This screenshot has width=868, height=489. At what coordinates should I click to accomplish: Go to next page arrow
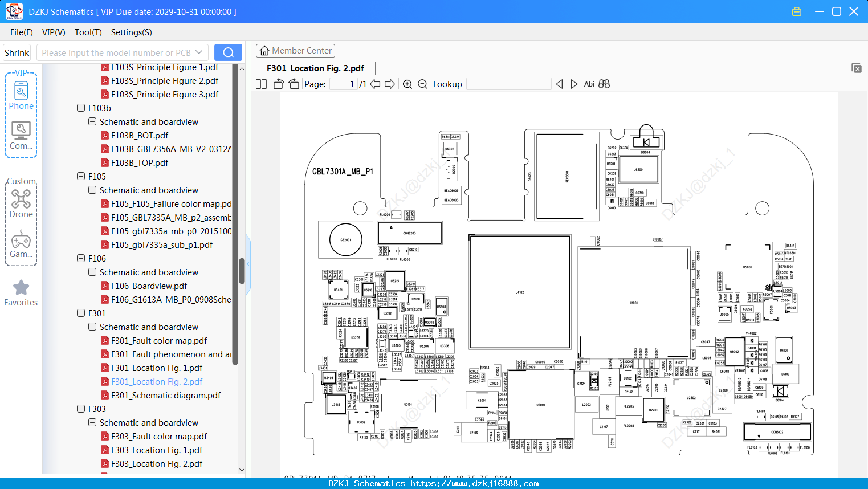coord(390,84)
